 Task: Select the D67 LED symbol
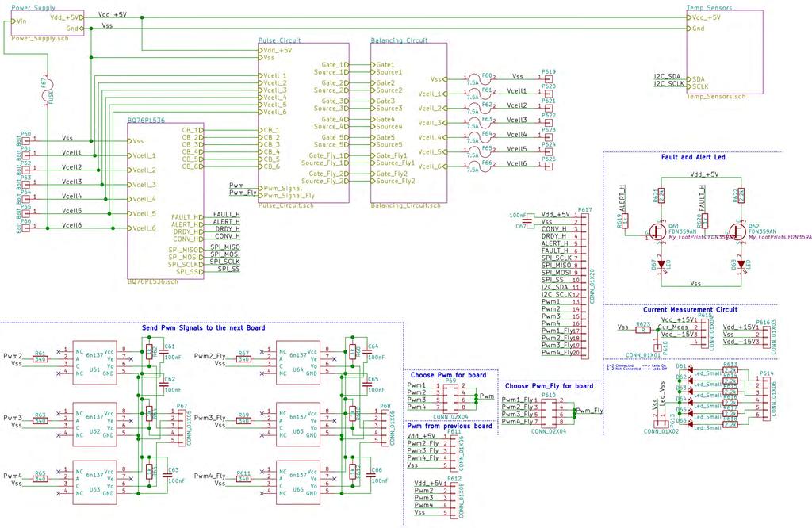pos(661,265)
